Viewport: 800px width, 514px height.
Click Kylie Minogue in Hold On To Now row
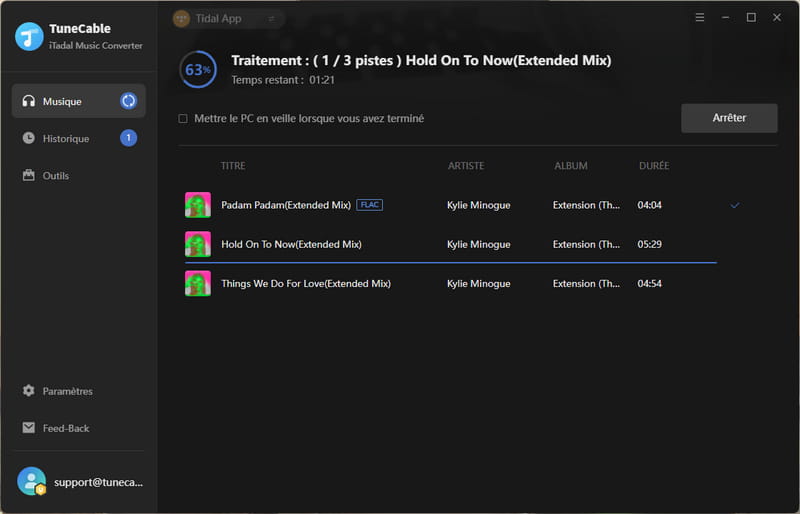pos(479,244)
